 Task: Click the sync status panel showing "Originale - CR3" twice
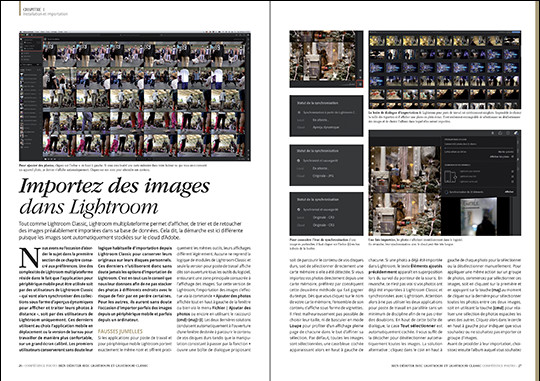click(326, 214)
